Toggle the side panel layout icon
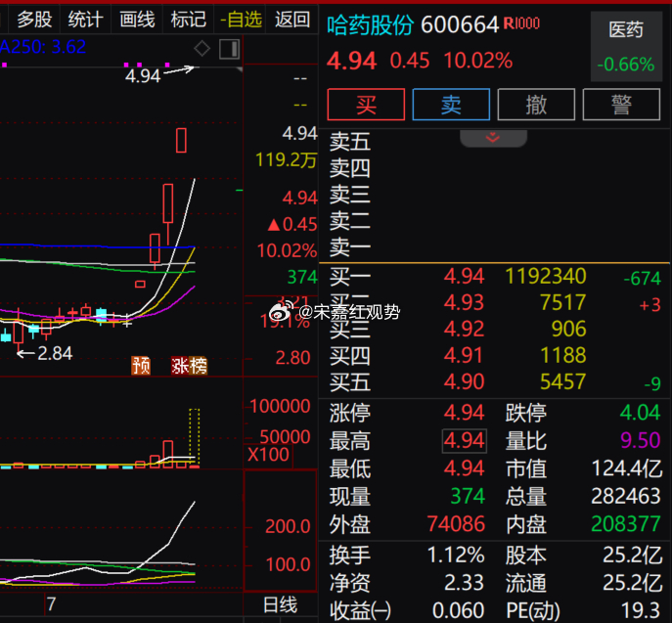This screenshot has height=623, width=672. tap(229, 49)
